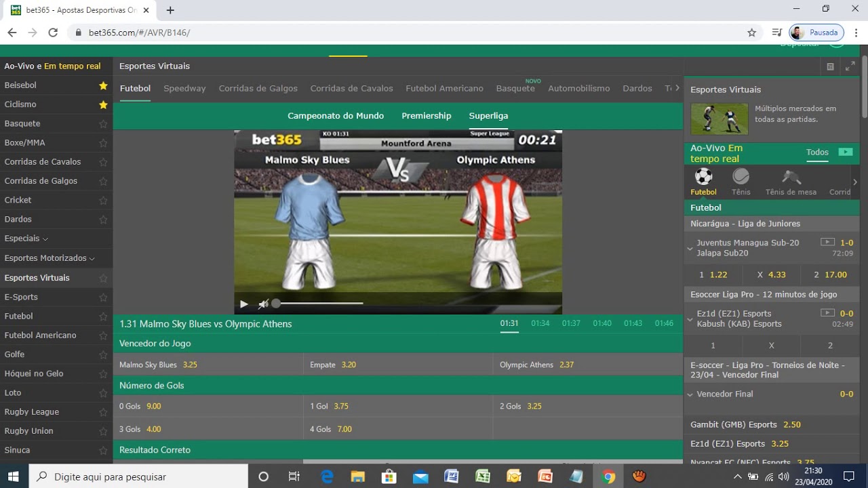The height and width of the screenshot is (488, 868).
Task: Show more live sports arrow
Action: [854, 182]
